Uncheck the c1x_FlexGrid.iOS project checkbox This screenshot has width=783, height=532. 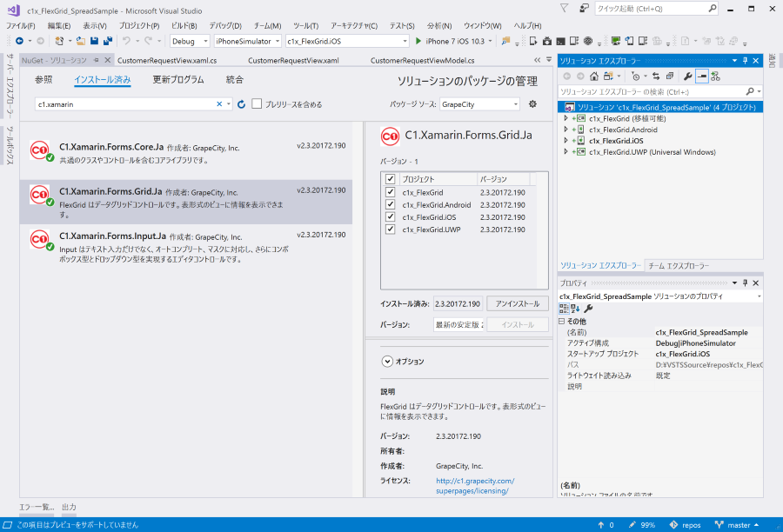[391, 216]
